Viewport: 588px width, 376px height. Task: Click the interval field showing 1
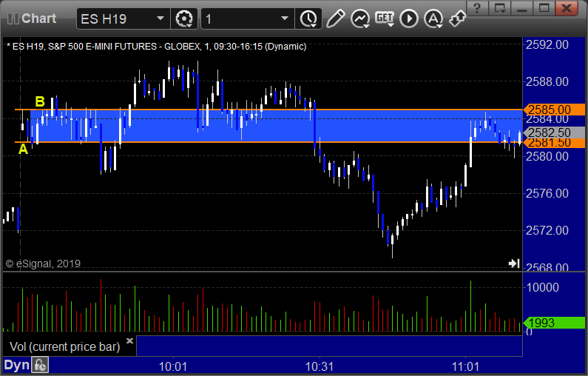click(248, 19)
